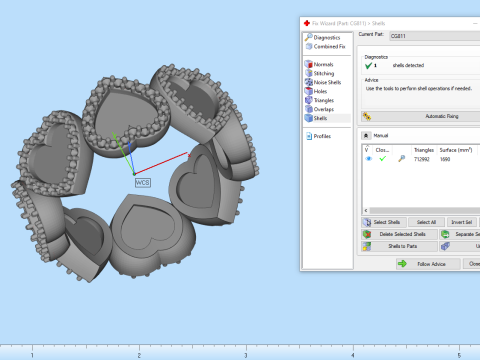Image resolution: width=480 pixels, height=360 pixels.
Task: Click Select All shells
Action: pyautogui.click(x=426, y=222)
